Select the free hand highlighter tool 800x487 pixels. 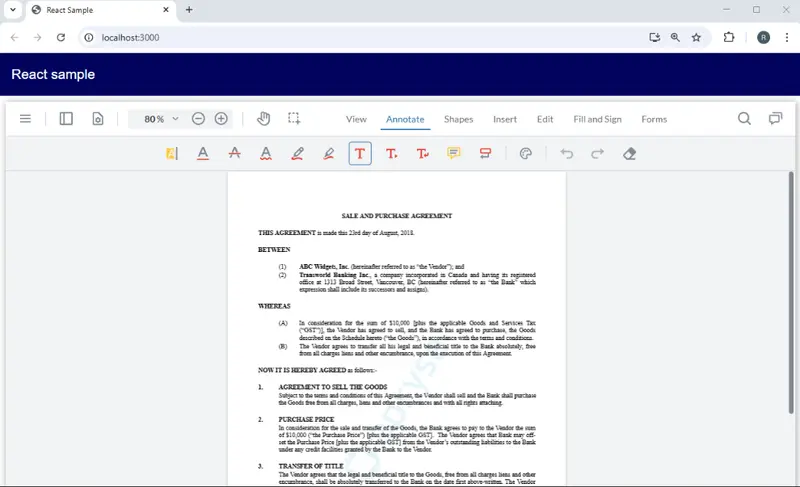pos(329,153)
